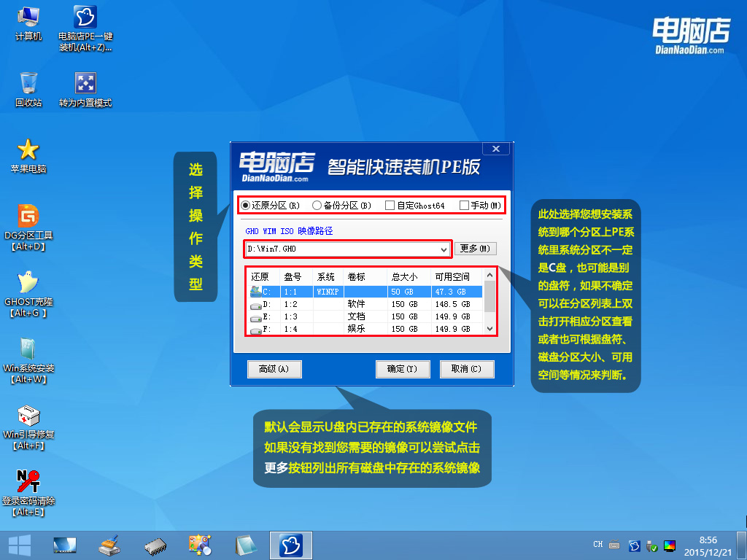Open the monitor icon in the taskbar

tap(64, 545)
